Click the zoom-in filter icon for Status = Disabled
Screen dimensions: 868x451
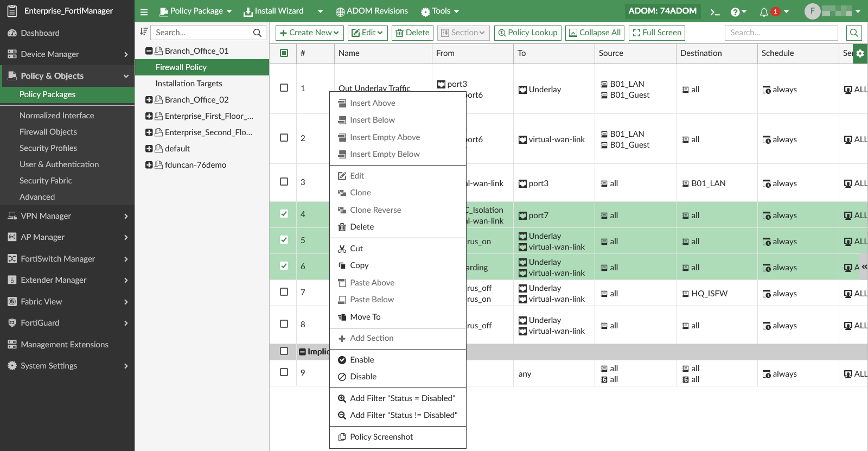(x=342, y=398)
